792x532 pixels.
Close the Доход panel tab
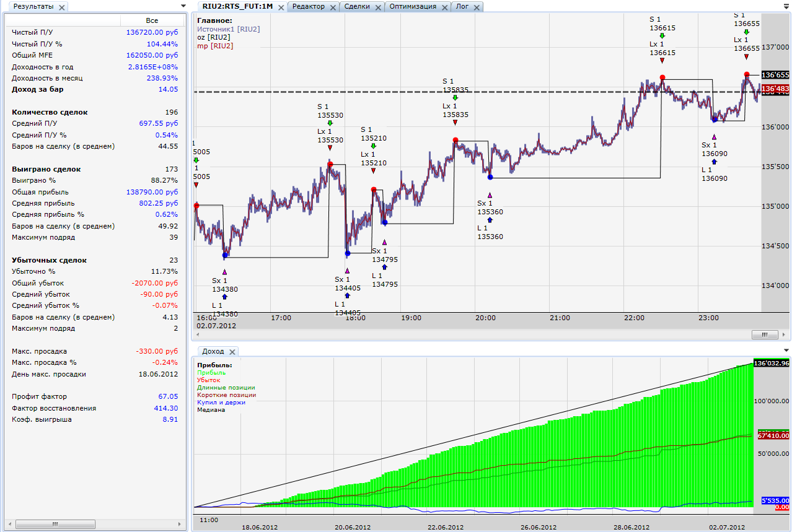point(232,352)
